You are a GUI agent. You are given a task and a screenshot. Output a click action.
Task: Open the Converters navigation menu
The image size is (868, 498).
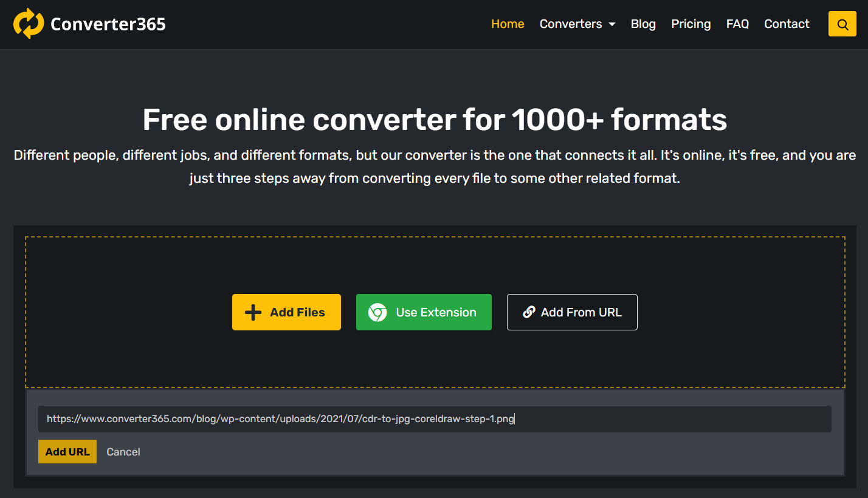(x=571, y=24)
